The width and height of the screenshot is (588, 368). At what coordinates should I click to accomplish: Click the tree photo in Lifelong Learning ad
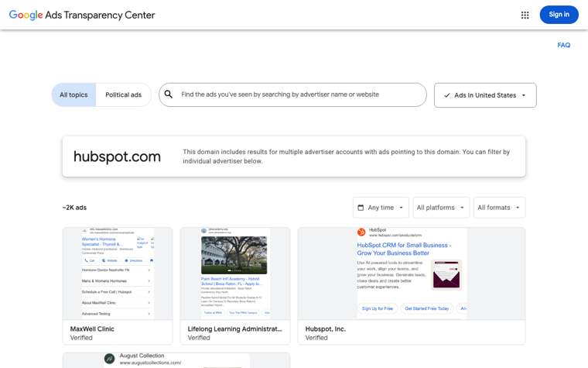(234, 255)
